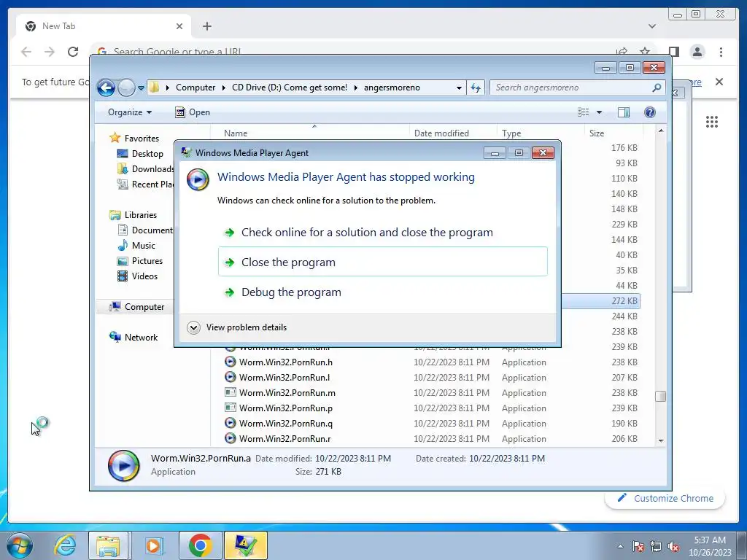Launch Internet Explorer from taskbar
This screenshot has height=560, width=747.
pyautogui.click(x=65, y=545)
